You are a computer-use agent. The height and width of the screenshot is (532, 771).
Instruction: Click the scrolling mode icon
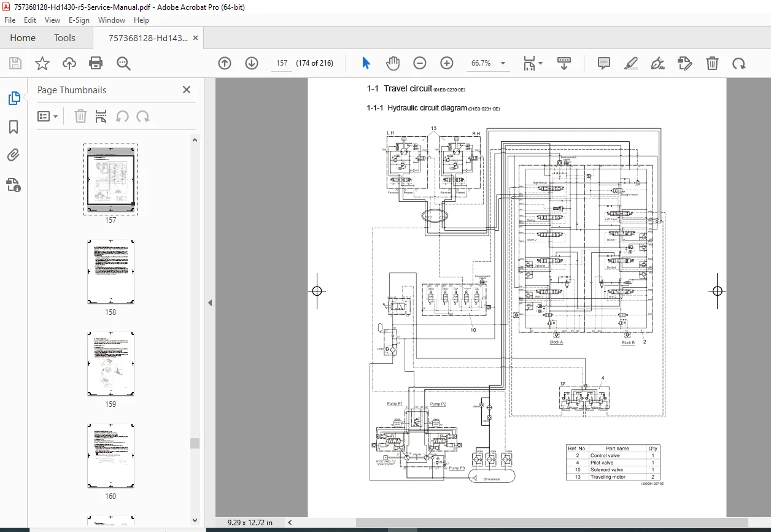[x=564, y=63]
